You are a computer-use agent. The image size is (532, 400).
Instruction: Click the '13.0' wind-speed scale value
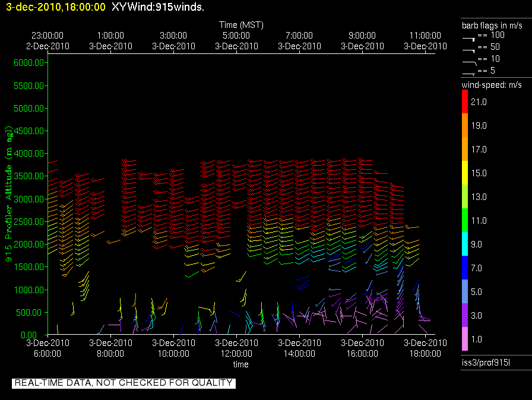479,197
